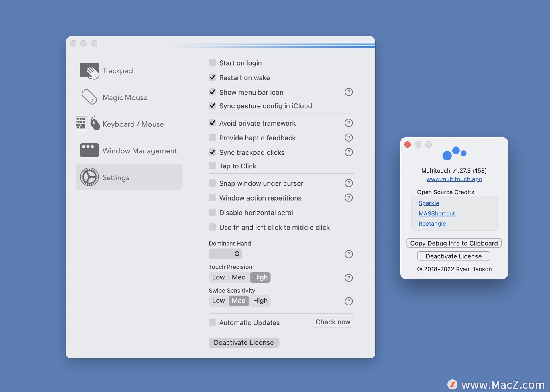Close the Multitouch about window

(407, 144)
